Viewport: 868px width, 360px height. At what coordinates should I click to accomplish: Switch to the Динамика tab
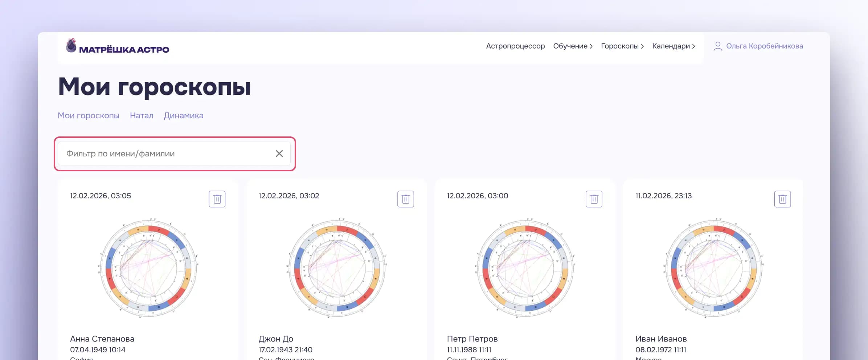click(183, 115)
